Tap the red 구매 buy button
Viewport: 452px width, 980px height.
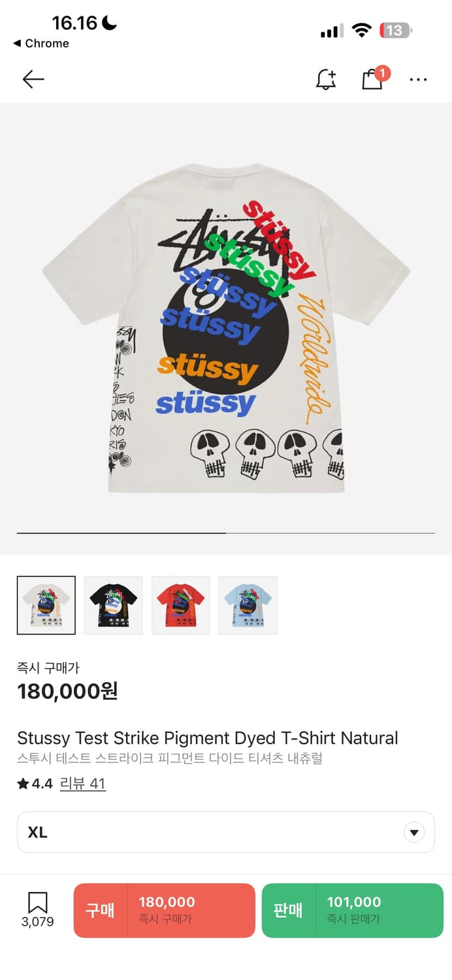(x=164, y=911)
